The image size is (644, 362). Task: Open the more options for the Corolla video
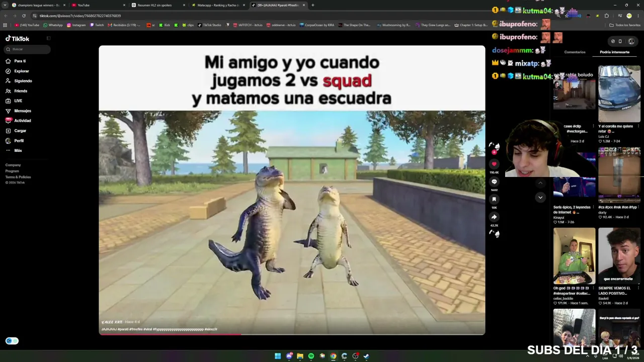tap(638, 126)
